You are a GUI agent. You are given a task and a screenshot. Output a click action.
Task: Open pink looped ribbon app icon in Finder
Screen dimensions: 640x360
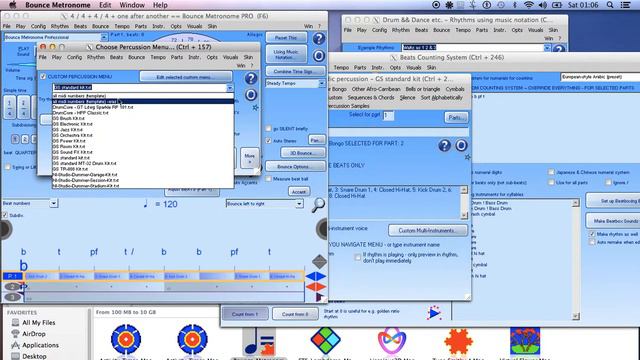pyautogui.click(x=392, y=341)
